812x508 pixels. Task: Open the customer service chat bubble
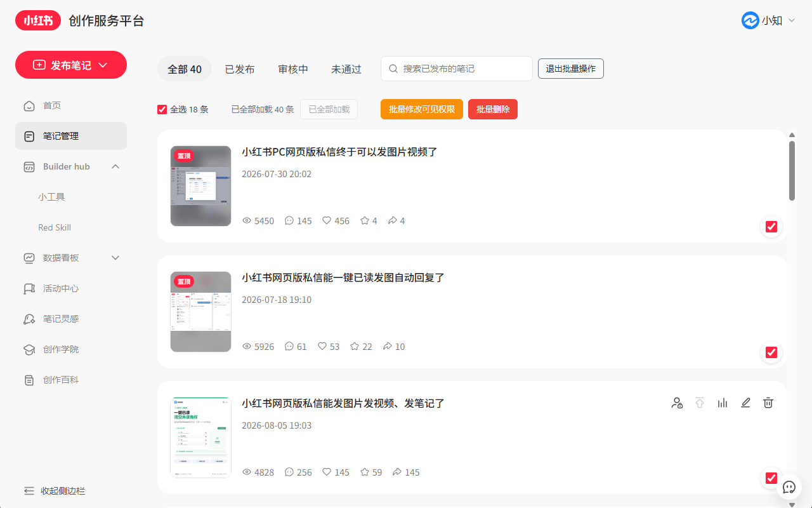point(789,487)
